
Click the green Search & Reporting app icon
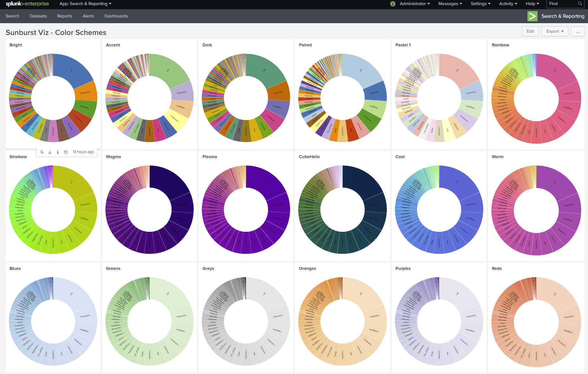point(532,16)
